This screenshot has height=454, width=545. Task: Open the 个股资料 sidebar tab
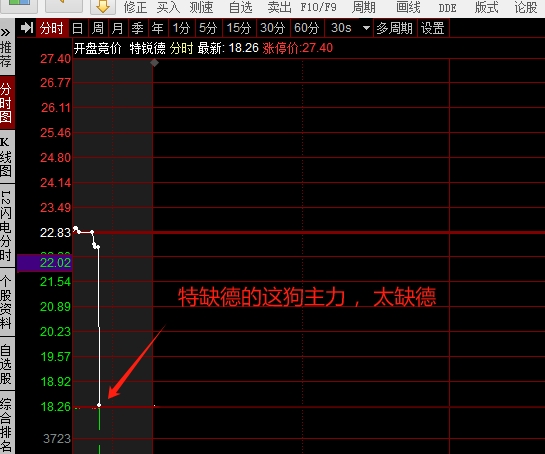(x=6, y=302)
